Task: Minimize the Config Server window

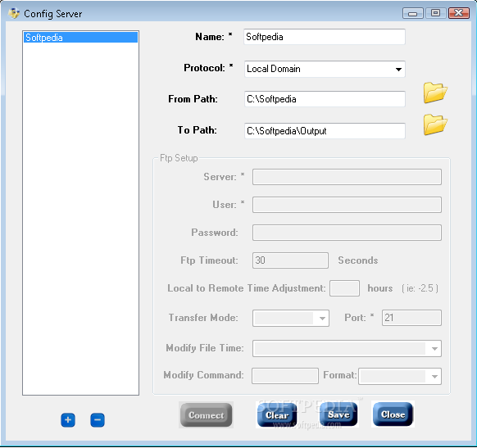Action: (x=413, y=13)
